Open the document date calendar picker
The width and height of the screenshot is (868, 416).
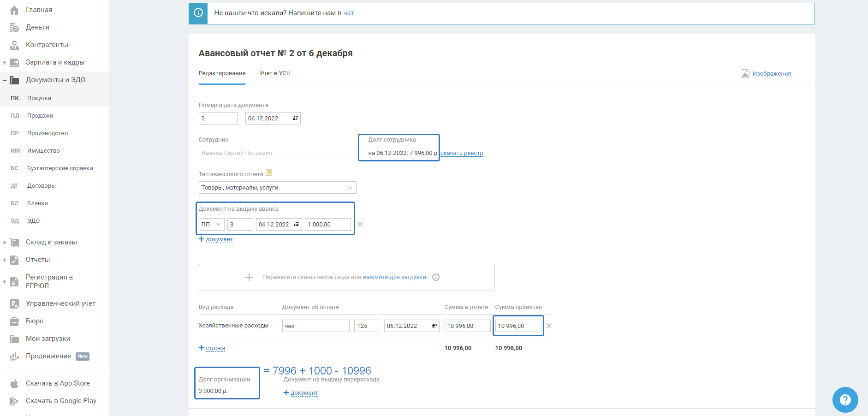click(295, 119)
